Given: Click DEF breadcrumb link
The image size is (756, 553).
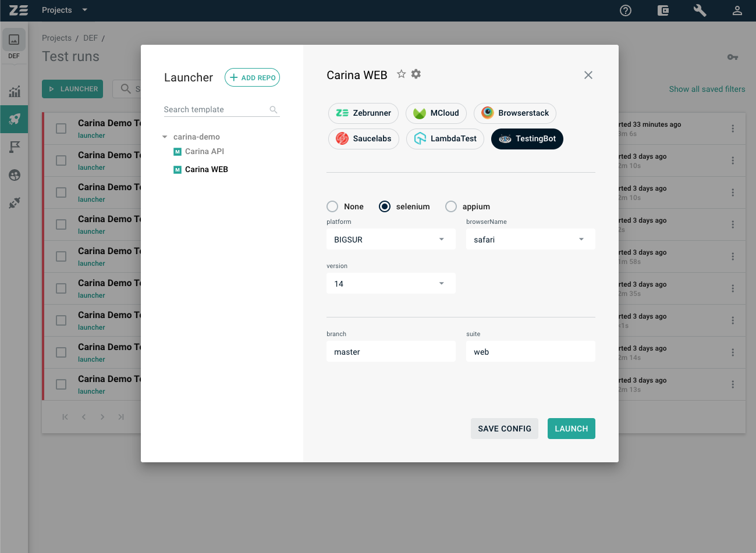Looking at the screenshot, I should tap(90, 38).
